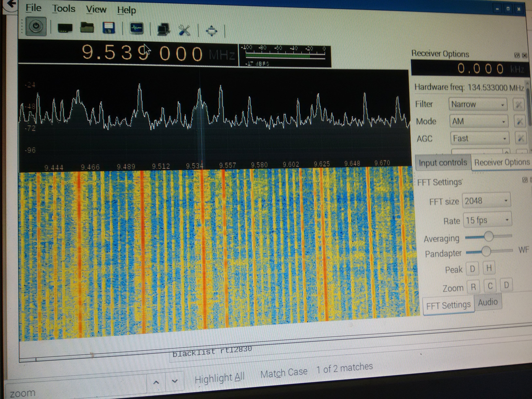This screenshot has height=399, width=532.
Task: Expand the FFT size dropdown
Action: [x=486, y=201]
